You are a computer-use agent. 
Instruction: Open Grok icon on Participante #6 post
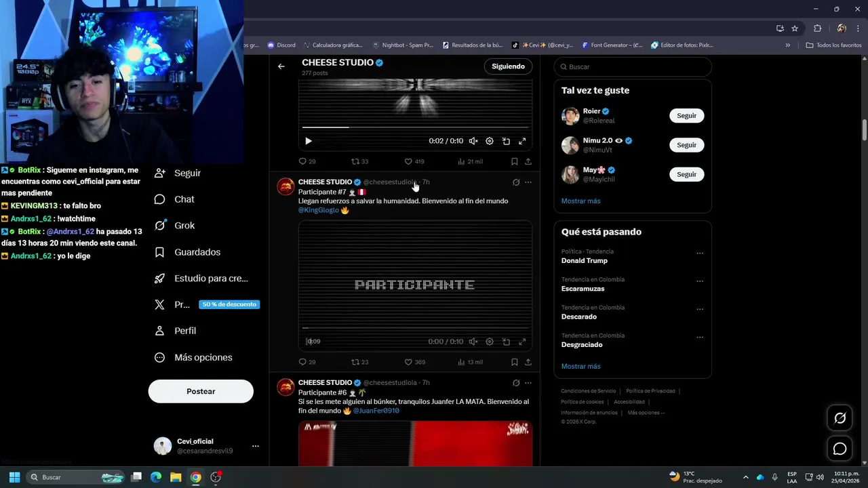click(516, 383)
